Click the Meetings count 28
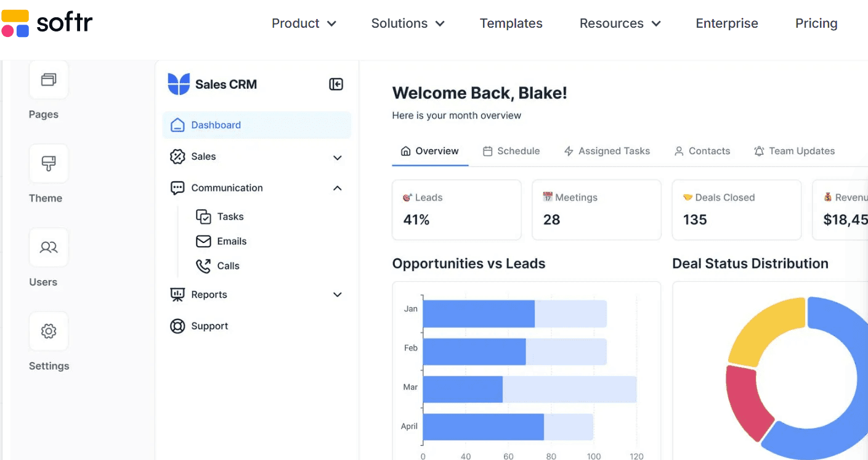The height and width of the screenshot is (460, 868). (x=551, y=220)
